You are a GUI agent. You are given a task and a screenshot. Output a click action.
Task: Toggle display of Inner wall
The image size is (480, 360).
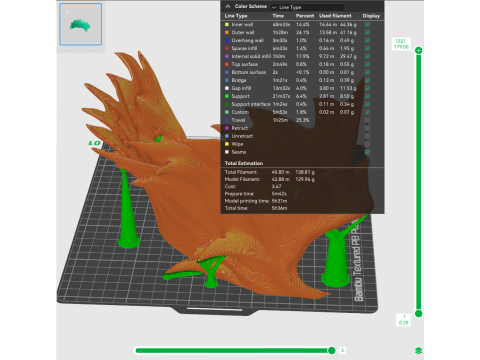coord(367,24)
